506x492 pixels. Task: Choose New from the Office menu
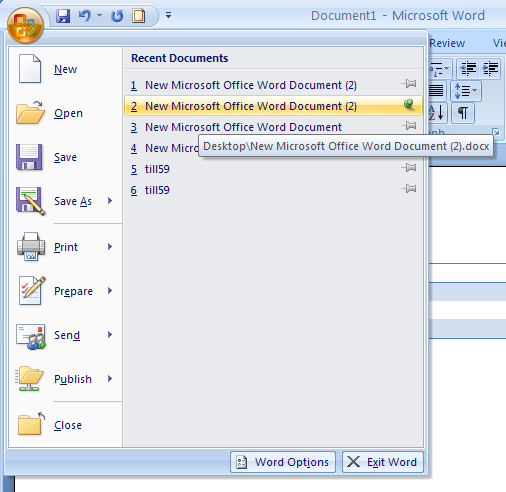pos(65,69)
